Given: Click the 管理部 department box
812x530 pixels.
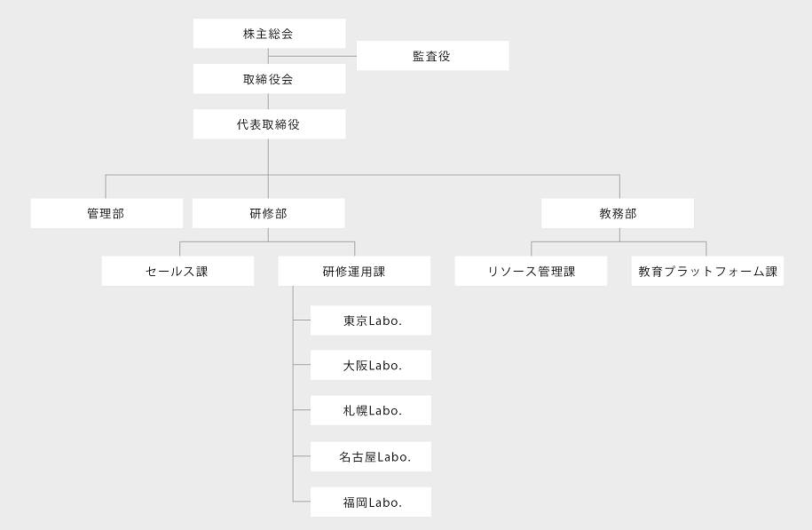Looking at the screenshot, I should click(106, 213).
